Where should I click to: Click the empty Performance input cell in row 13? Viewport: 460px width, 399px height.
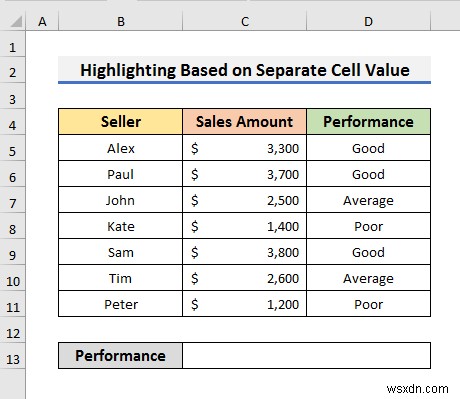click(x=306, y=355)
